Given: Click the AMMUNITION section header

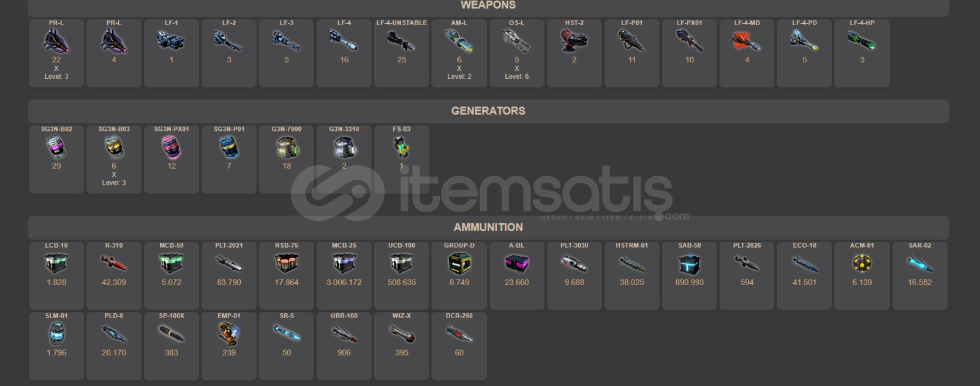Looking at the screenshot, I should [x=488, y=228].
